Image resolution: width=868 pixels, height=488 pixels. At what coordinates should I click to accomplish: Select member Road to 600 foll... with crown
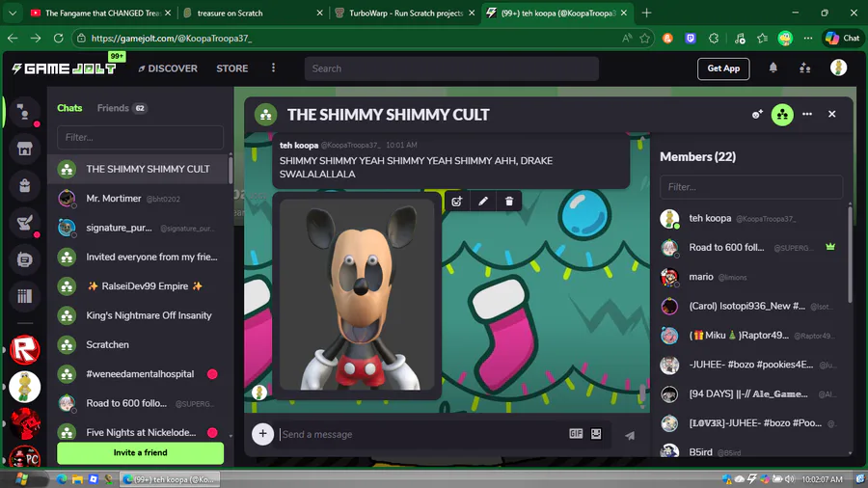click(x=750, y=247)
